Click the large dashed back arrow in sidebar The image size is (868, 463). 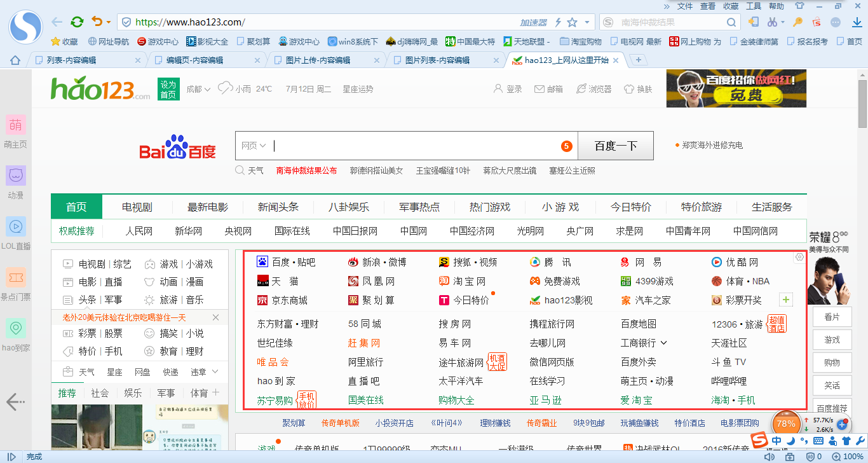point(15,401)
